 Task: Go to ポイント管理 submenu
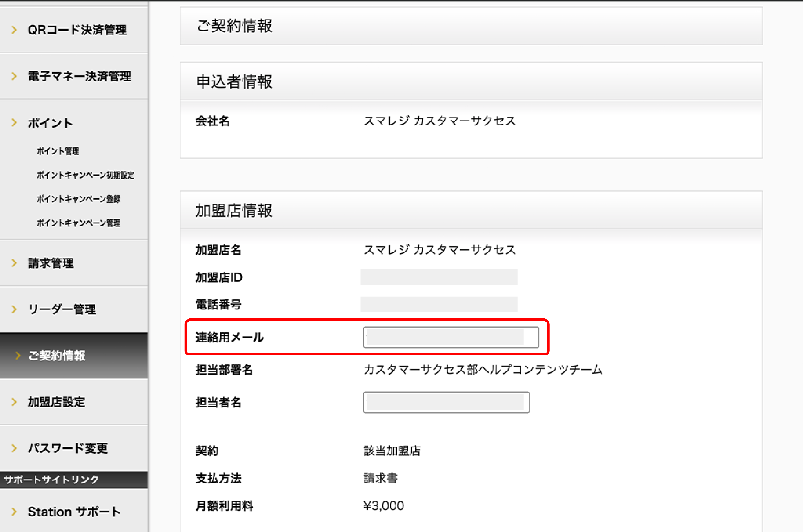click(x=58, y=151)
